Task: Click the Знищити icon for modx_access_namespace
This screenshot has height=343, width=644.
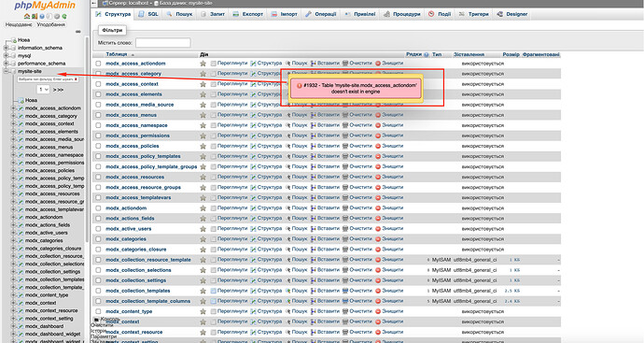Action: [x=378, y=125]
